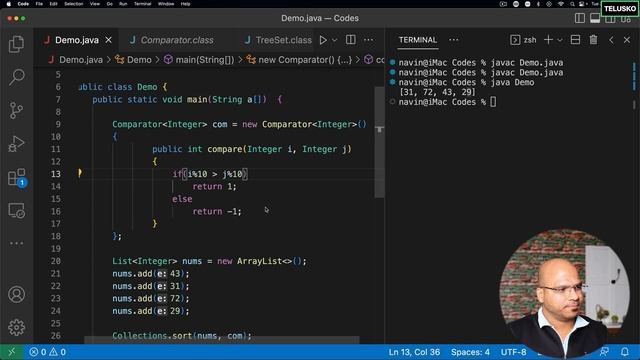Open the Accounts menu icon
The width and height of the screenshot is (640, 360).
pos(16,294)
